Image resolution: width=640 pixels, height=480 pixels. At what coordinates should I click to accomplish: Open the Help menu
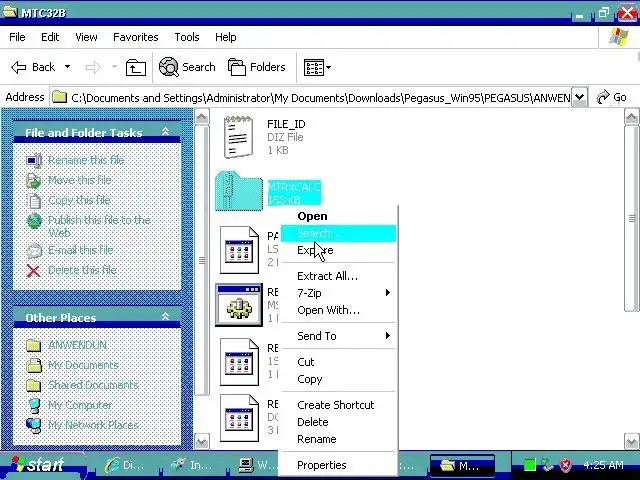pyautogui.click(x=225, y=37)
